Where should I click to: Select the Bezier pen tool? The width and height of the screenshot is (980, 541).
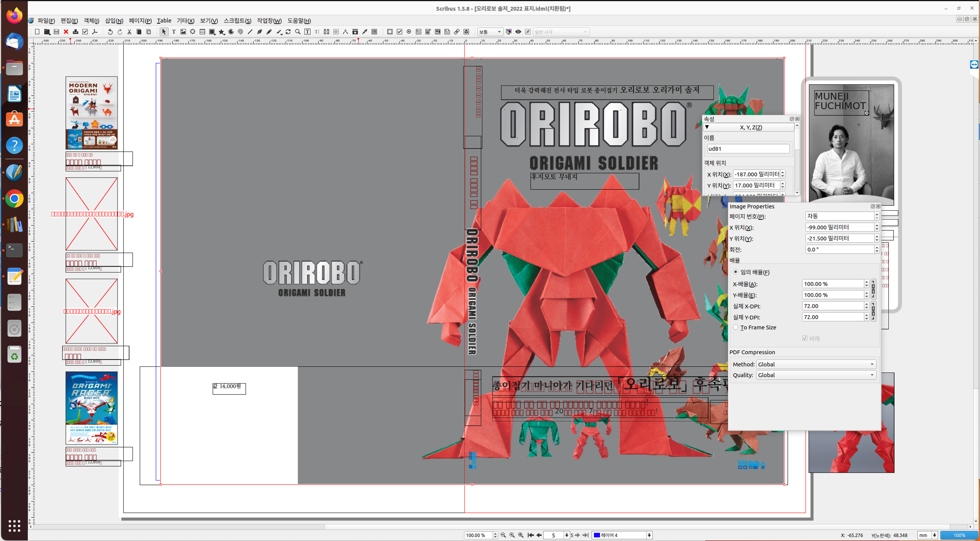(259, 32)
